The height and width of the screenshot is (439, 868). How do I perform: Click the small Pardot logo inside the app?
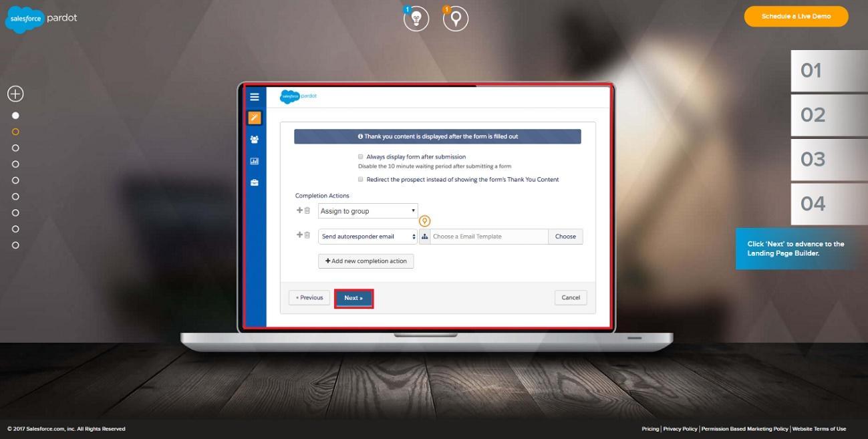coord(298,96)
